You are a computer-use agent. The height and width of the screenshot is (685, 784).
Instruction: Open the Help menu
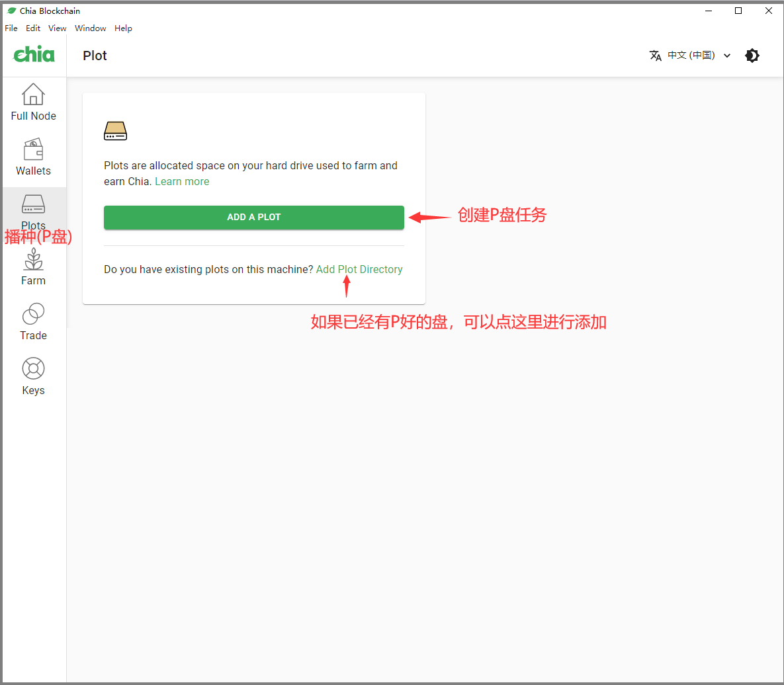tap(123, 28)
